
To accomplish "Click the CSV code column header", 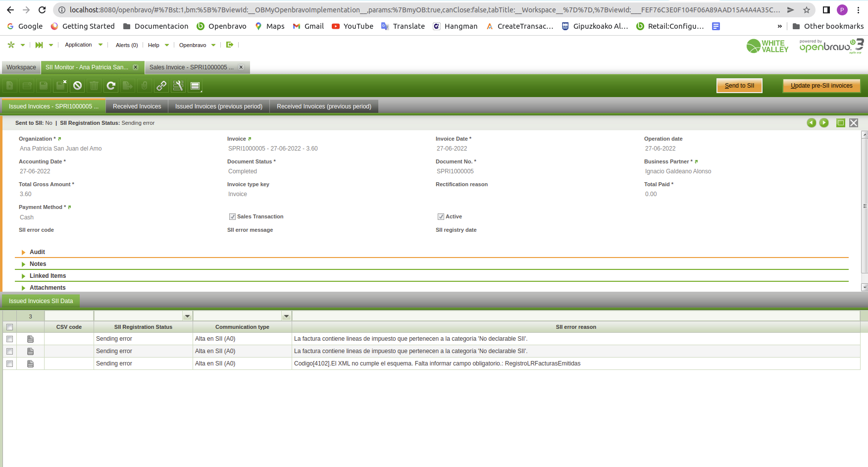I will tap(69, 327).
